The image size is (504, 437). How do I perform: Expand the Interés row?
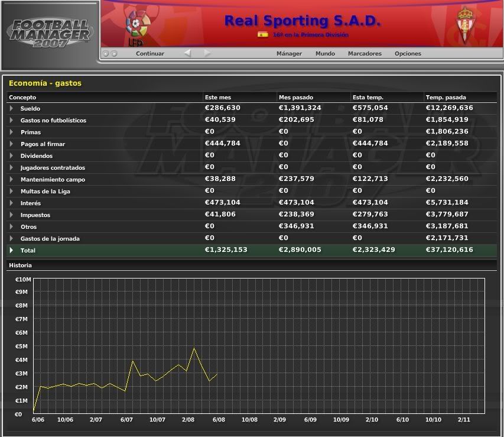point(12,203)
